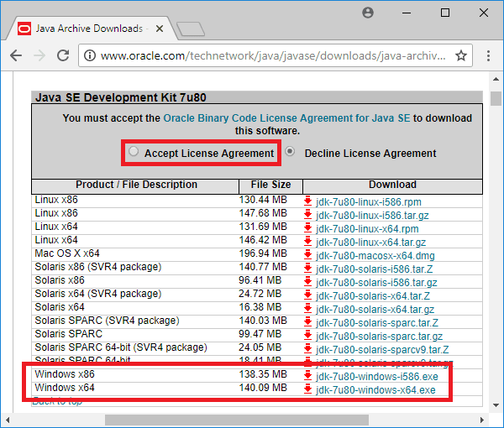Select Decline License Agreement radio button
This screenshot has height=428, width=504.
[x=290, y=151]
